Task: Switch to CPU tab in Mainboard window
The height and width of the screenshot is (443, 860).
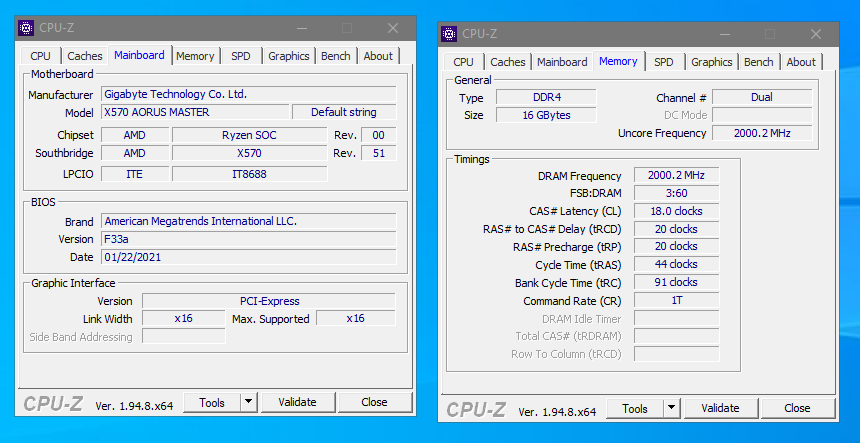Action: pyautogui.click(x=41, y=56)
